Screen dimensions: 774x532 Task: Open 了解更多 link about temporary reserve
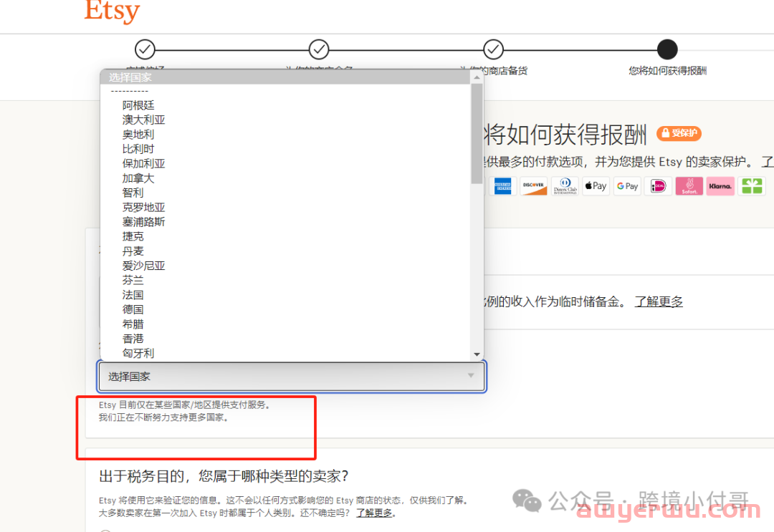659,301
